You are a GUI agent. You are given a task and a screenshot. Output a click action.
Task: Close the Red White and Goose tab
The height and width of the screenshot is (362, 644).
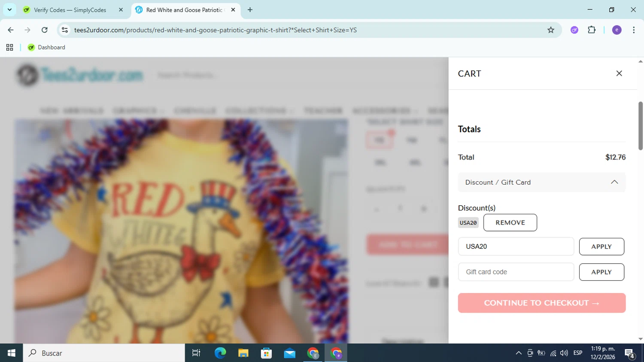point(233,10)
